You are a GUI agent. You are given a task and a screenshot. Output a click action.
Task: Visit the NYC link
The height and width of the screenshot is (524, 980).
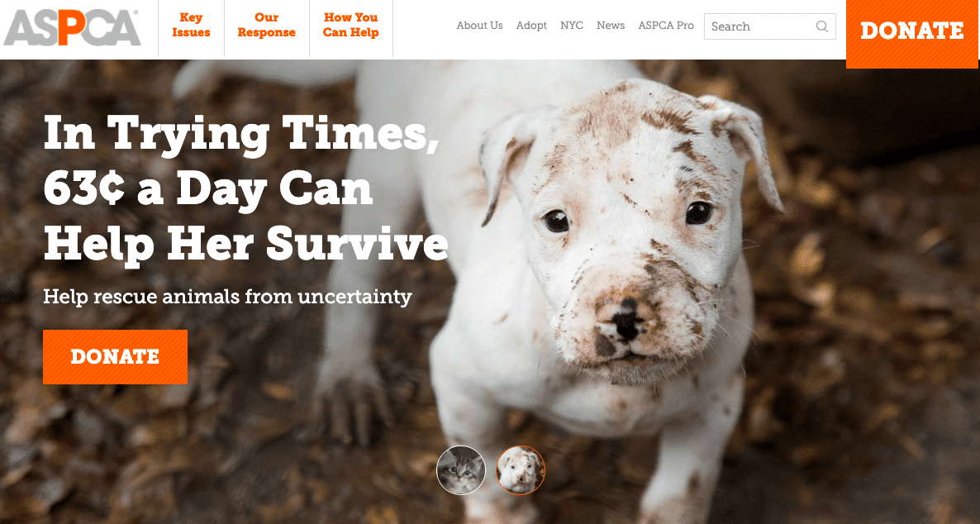571,26
